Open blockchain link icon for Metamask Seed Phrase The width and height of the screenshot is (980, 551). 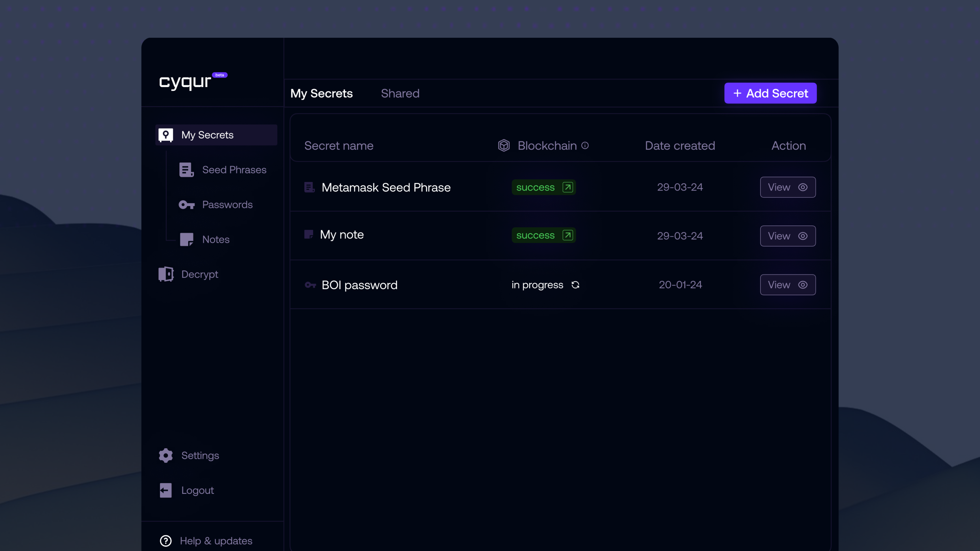568,187
